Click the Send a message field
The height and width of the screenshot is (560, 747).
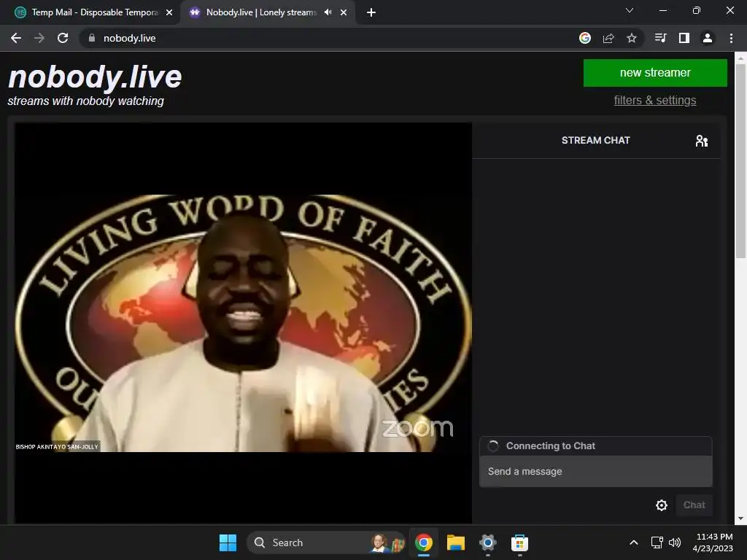pos(595,472)
